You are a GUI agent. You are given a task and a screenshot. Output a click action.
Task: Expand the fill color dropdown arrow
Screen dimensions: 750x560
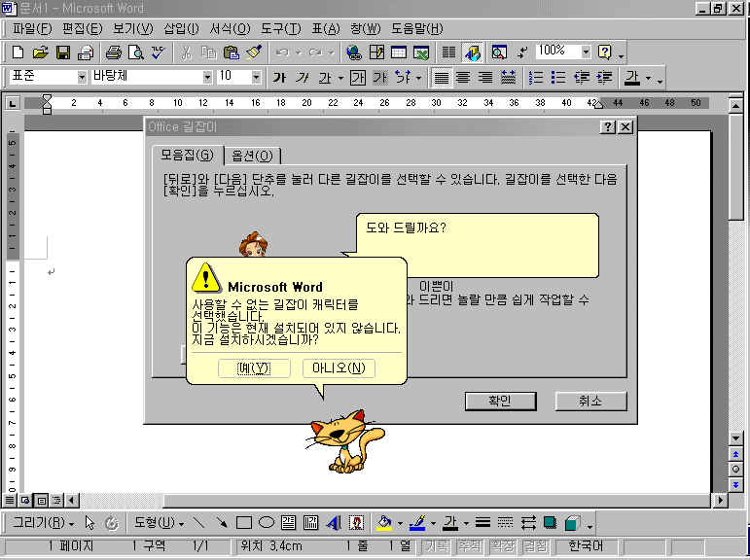tap(400, 523)
